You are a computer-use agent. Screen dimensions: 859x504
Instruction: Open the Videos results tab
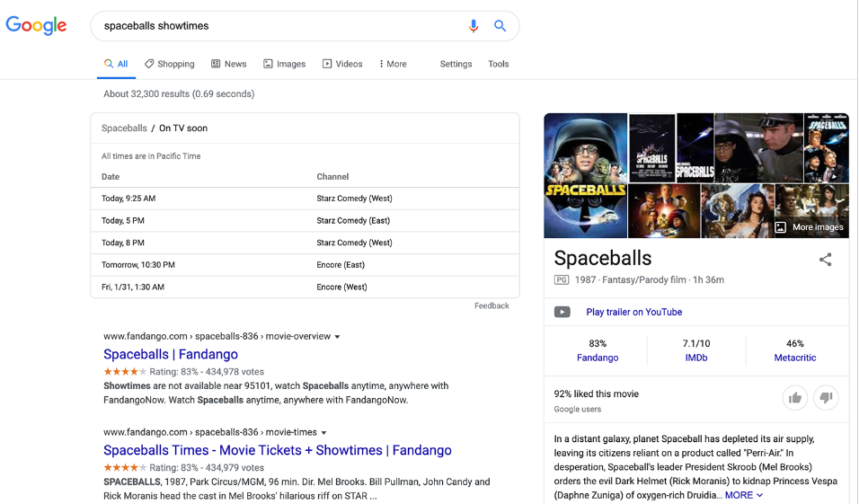[342, 64]
